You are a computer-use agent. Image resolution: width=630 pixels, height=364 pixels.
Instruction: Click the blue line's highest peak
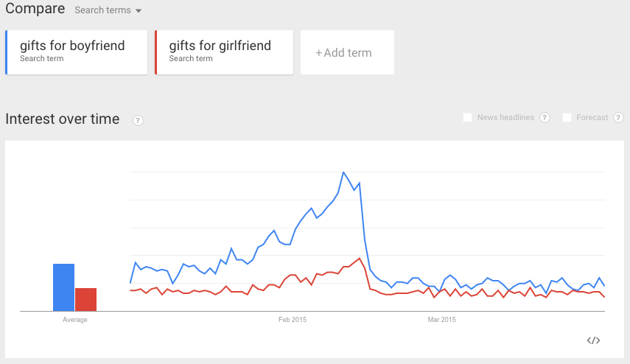[x=343, y=172]
